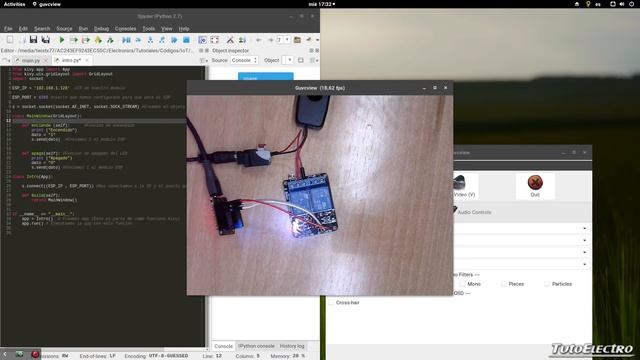Viewport: 640px width, 360px height.
Task: Click the volume icon in system tray
Action: (622, 4)
